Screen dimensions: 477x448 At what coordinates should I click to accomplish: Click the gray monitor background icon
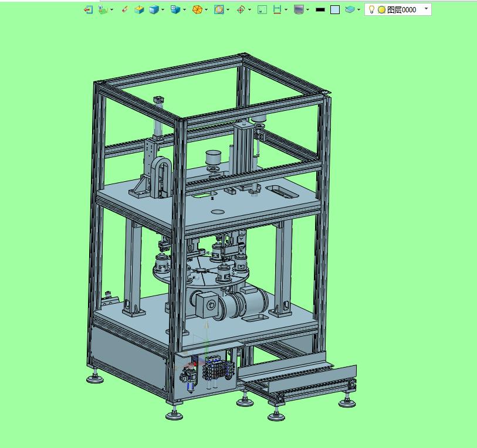[299, 10]
